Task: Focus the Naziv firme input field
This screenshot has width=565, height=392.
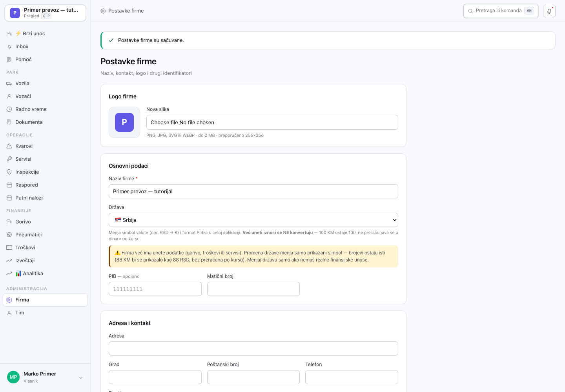Action: [253, 191]
